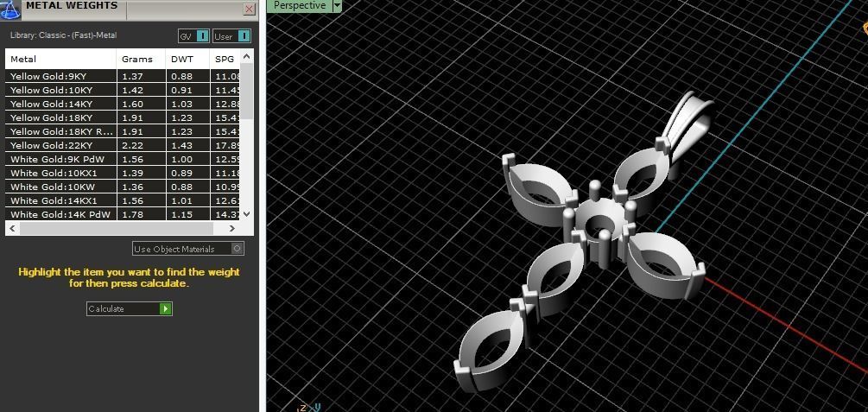Click the Metal Weights panel logo icon

tap(10, 10)
